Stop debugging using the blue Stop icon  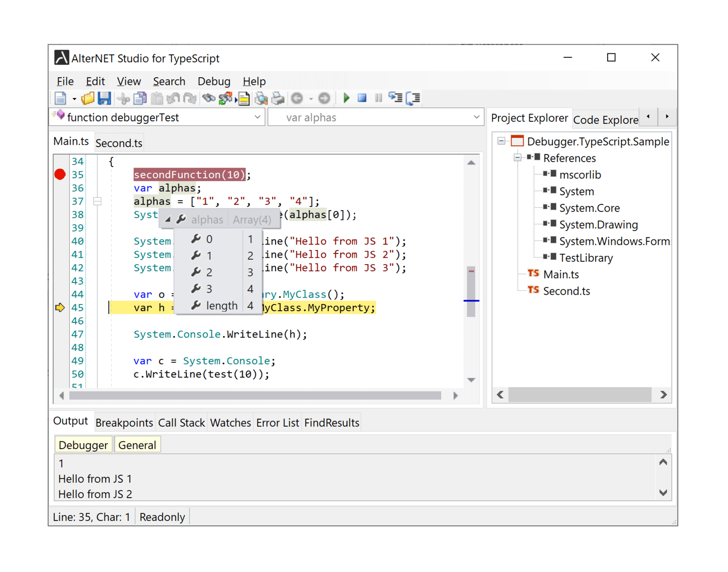pyautogui.click(x=362, y=98)
